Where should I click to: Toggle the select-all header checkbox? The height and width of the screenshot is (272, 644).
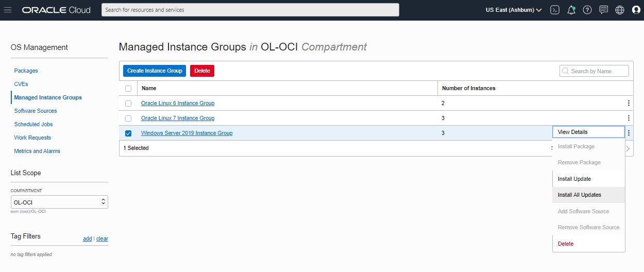128,89
